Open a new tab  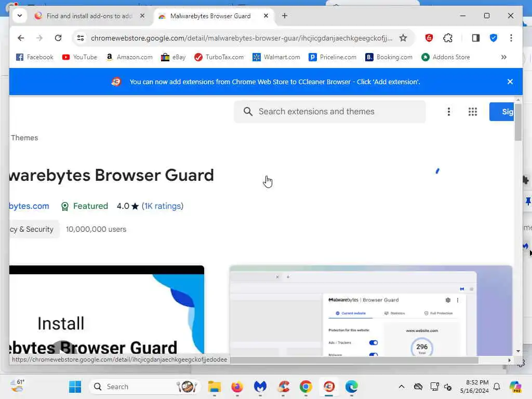(x=285, y=16)
